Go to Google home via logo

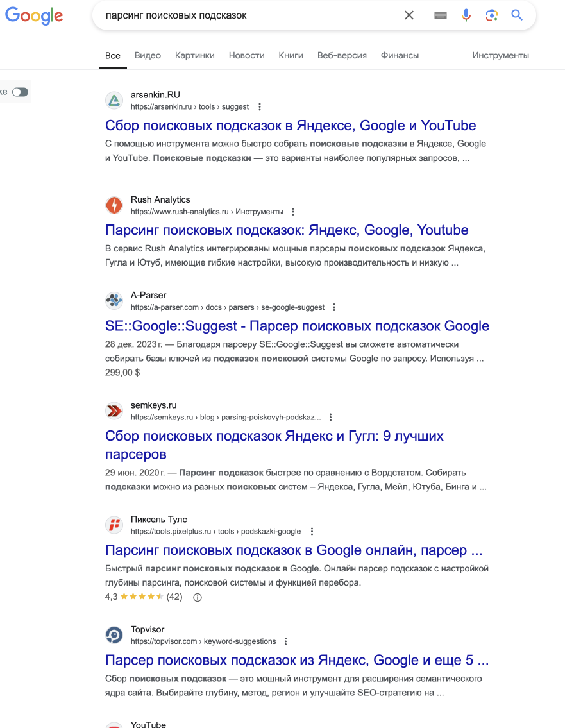34,16
